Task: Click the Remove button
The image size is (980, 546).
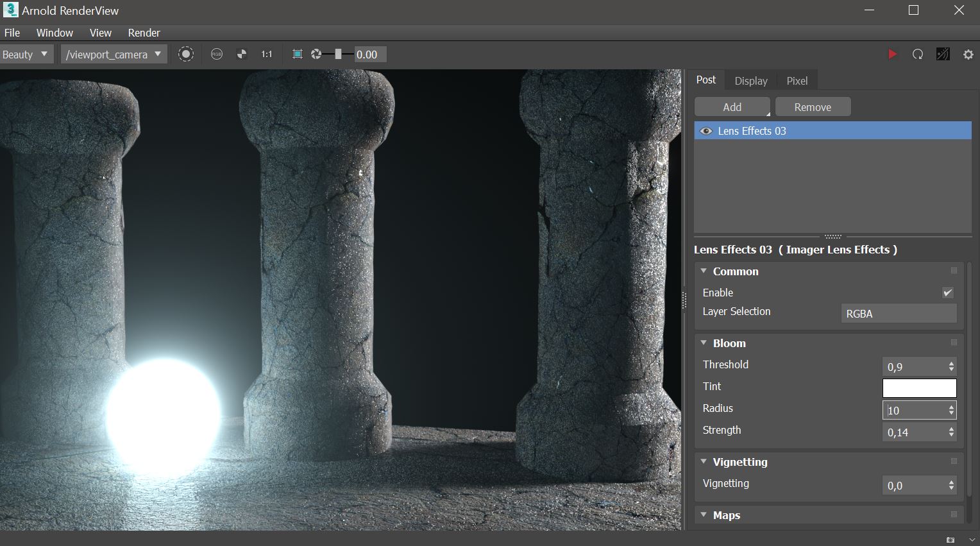Action: point(813,106)
